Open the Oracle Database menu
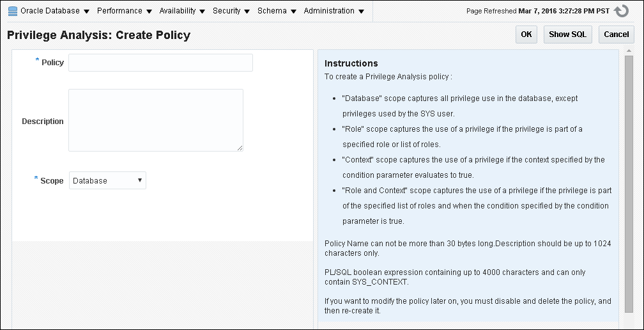The image size is (644, 330). [50, 11]
